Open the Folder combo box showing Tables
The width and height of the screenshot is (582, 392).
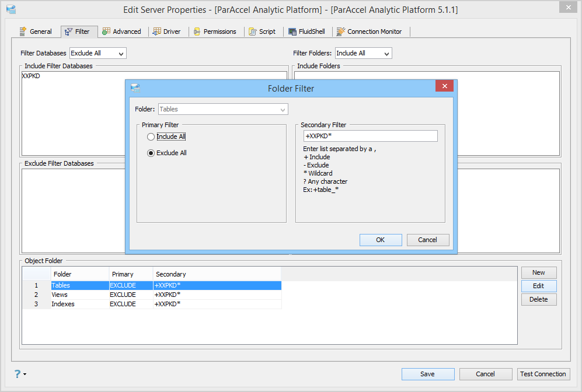223,110
